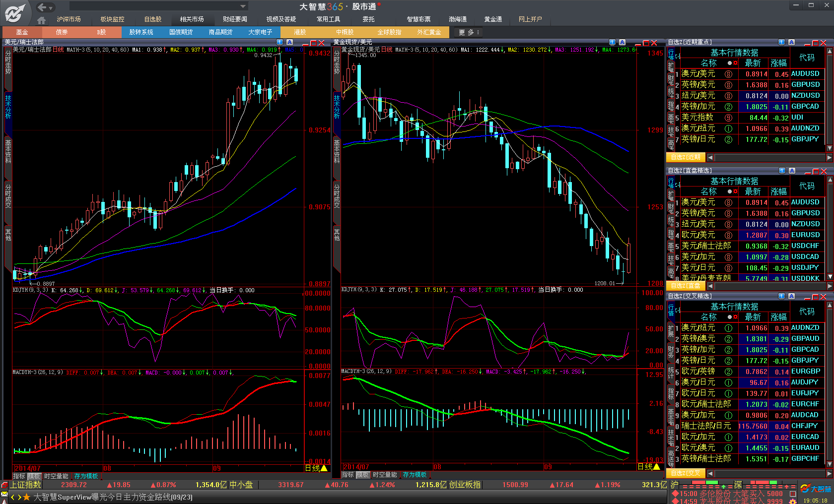Click 中小盘 in status bar
The height and width of the screenshot is (504, 834).
[x=241, y=485]
